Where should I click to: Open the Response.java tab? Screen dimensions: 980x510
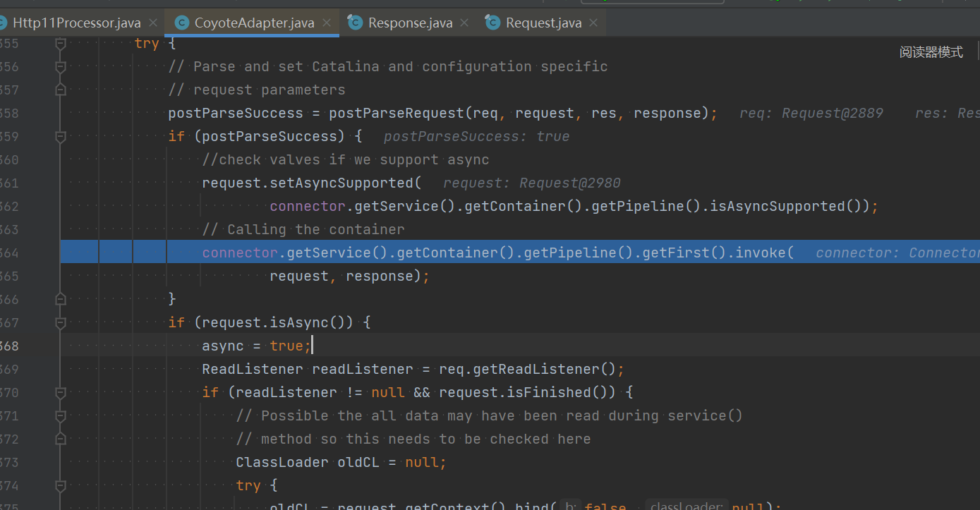tap(409, 23)
